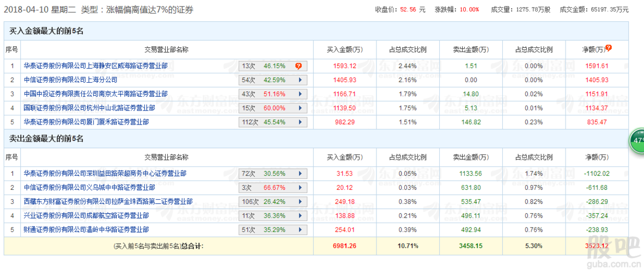Open 华泰证券上海静安区威海路证券营业部 link

tap(96, 66)
